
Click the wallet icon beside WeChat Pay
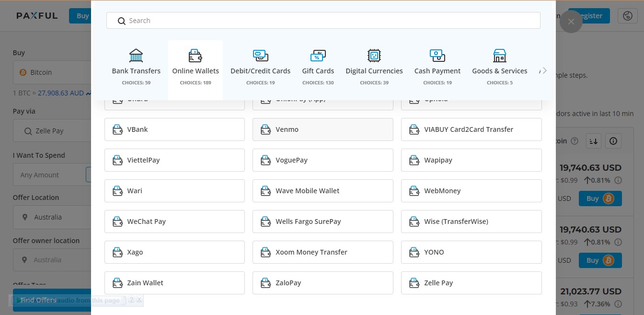[x=117, y=222]
